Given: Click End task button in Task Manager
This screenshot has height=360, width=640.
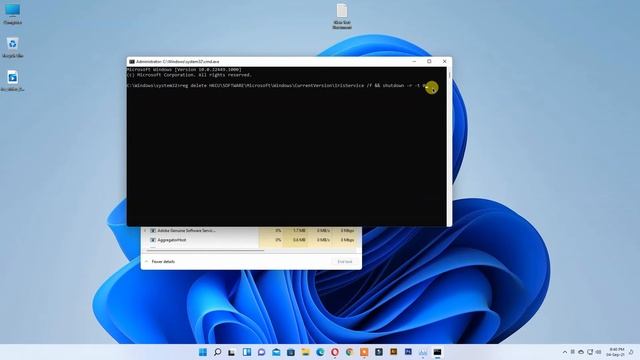Looking at the screenshot, I should coord(345,262).
